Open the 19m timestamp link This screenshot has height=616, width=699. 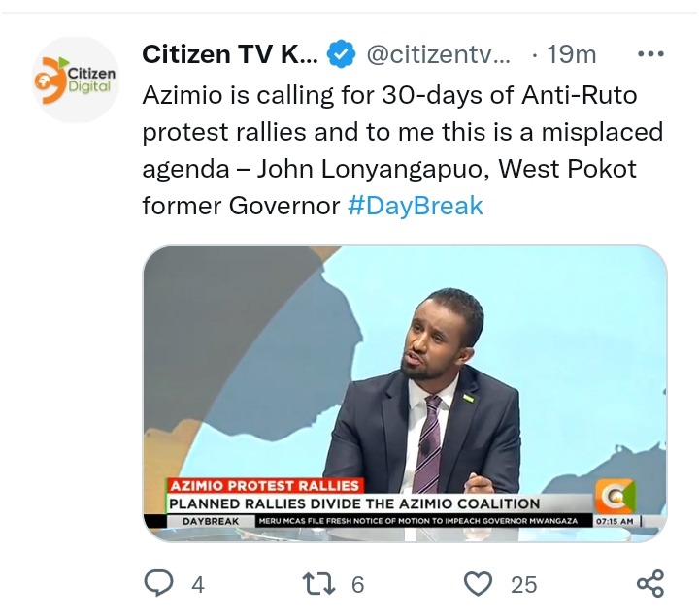click(x=571, y=54)
